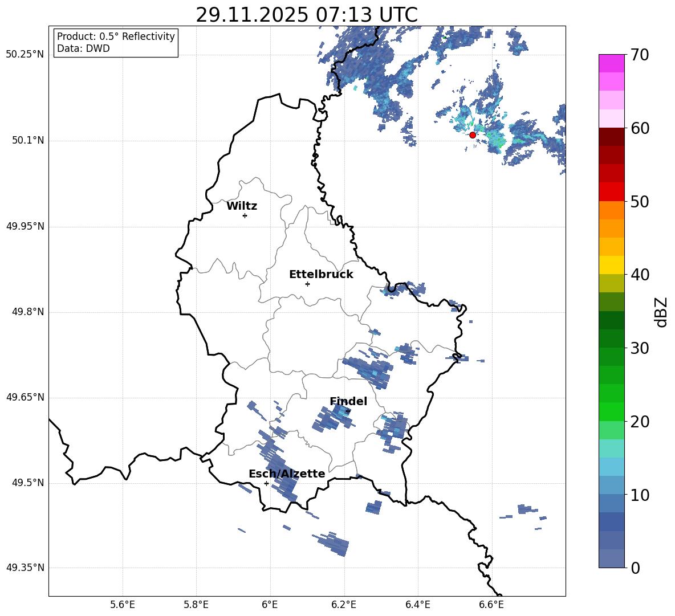Click the Ettelbruck station cross marker

point(307,284)
